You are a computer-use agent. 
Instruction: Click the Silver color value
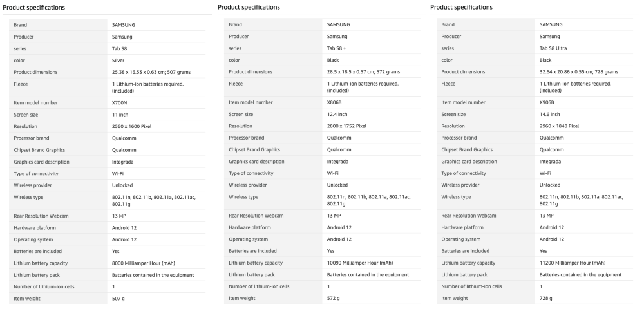[119, 60]
